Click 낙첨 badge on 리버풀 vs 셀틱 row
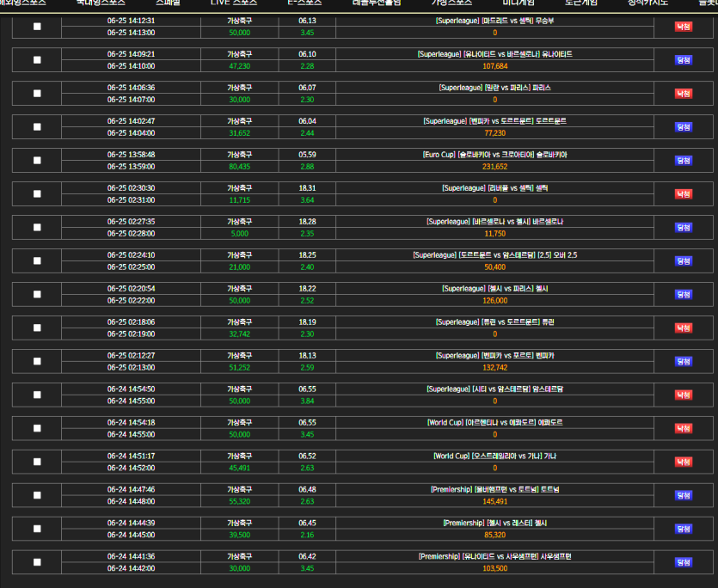This screenshot has width=718, height=588. click(x=683, y=194)
